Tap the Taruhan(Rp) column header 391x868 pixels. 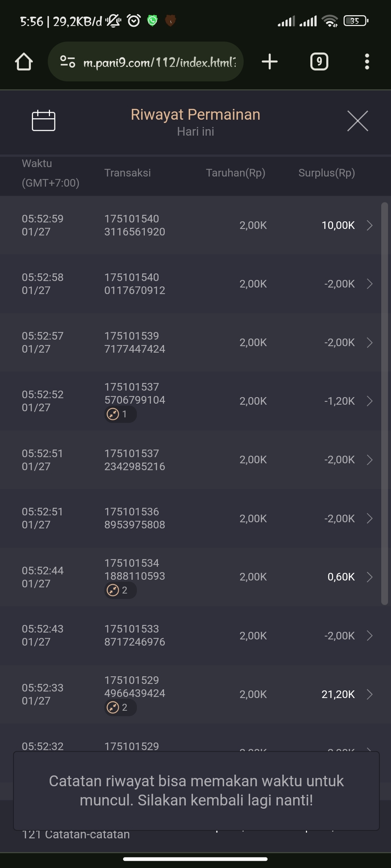coord(236,173)
